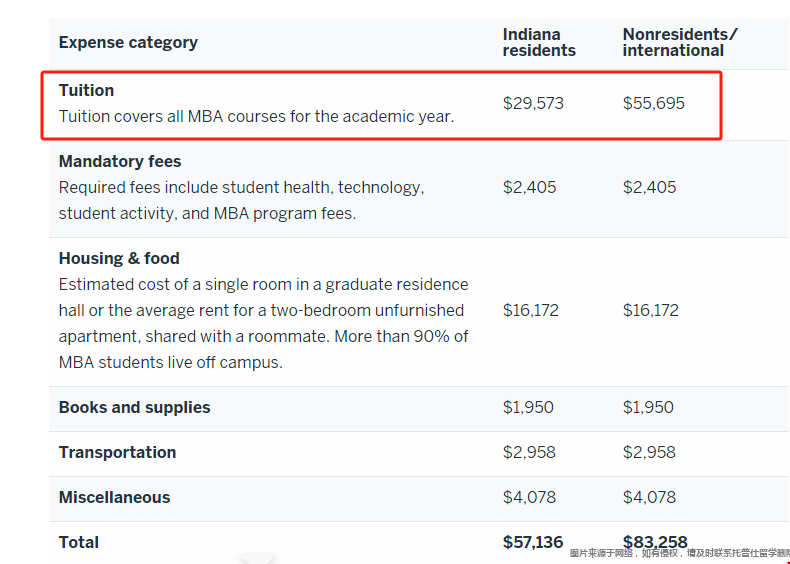Click the Expense category column header
This screenshot has height=564, width=790.
(x=128, y=42)
